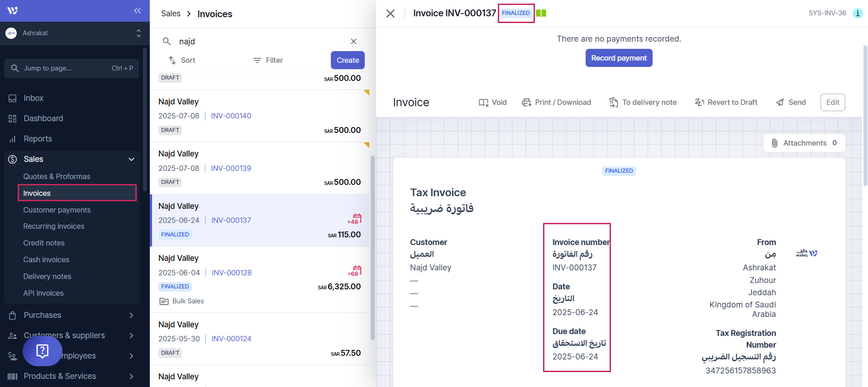
Task: Click Print / Download
Action: point(556,102)
